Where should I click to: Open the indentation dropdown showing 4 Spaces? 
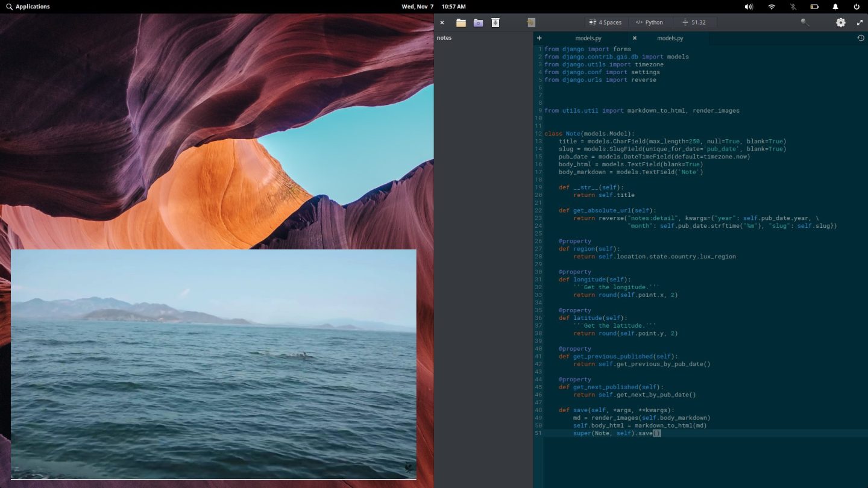point(605,22)
